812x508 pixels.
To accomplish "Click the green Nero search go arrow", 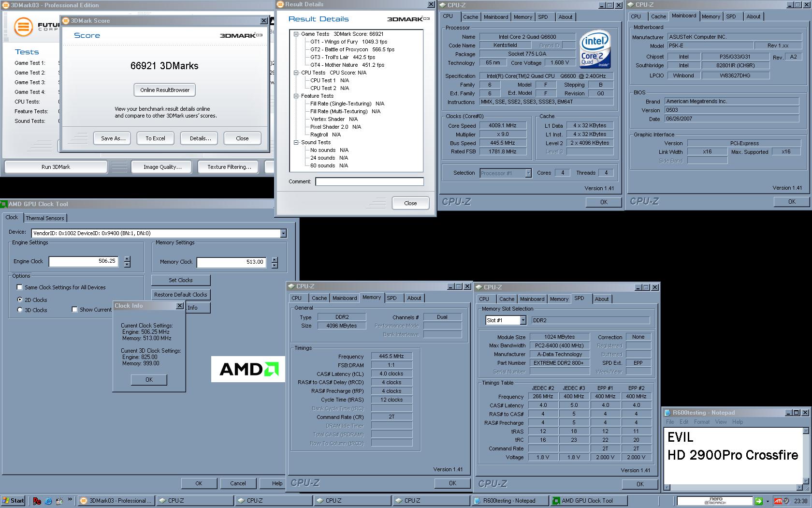I will point(758,501).
